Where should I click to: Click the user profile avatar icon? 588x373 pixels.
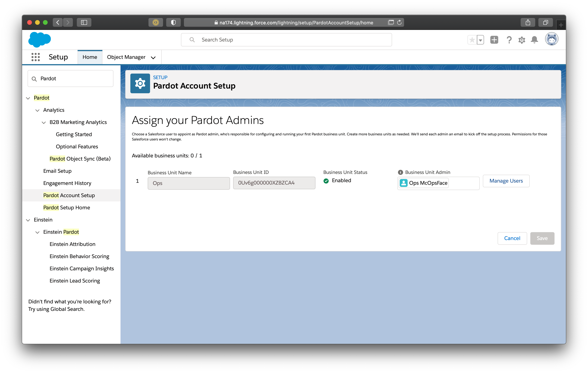click(x=552, y=39)
